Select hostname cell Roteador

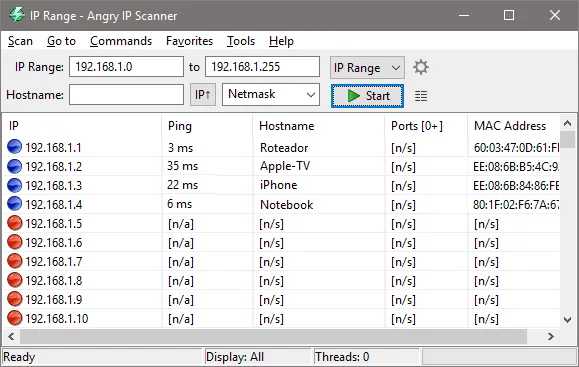(x=284, y=148)
